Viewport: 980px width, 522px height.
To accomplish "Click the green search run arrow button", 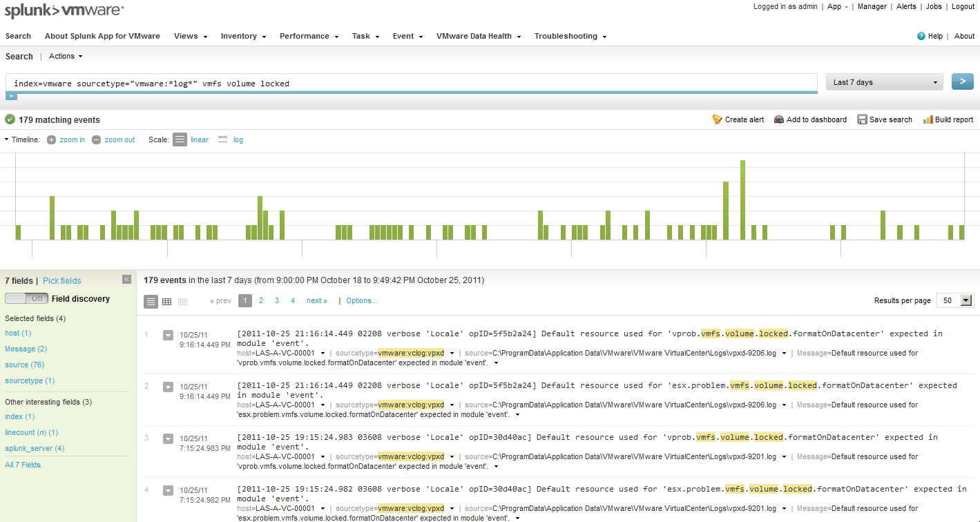I will pyautogui.click(x=962, y=81).
